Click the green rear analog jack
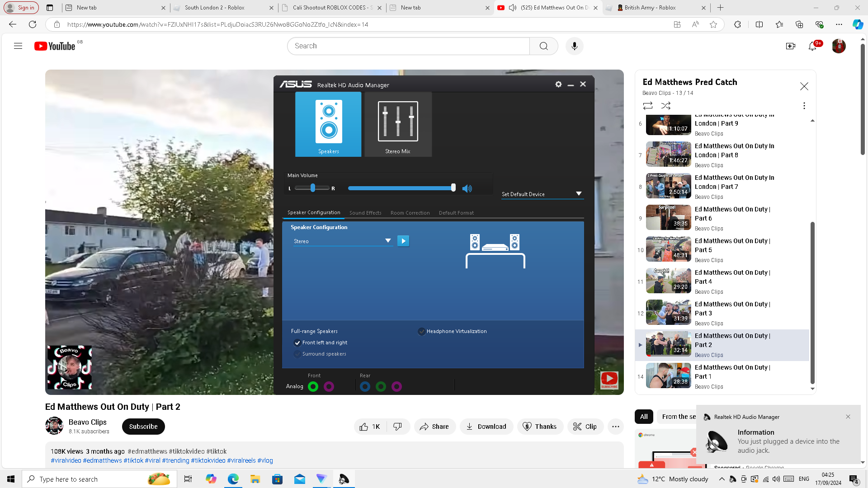 [x=381, y=386]
